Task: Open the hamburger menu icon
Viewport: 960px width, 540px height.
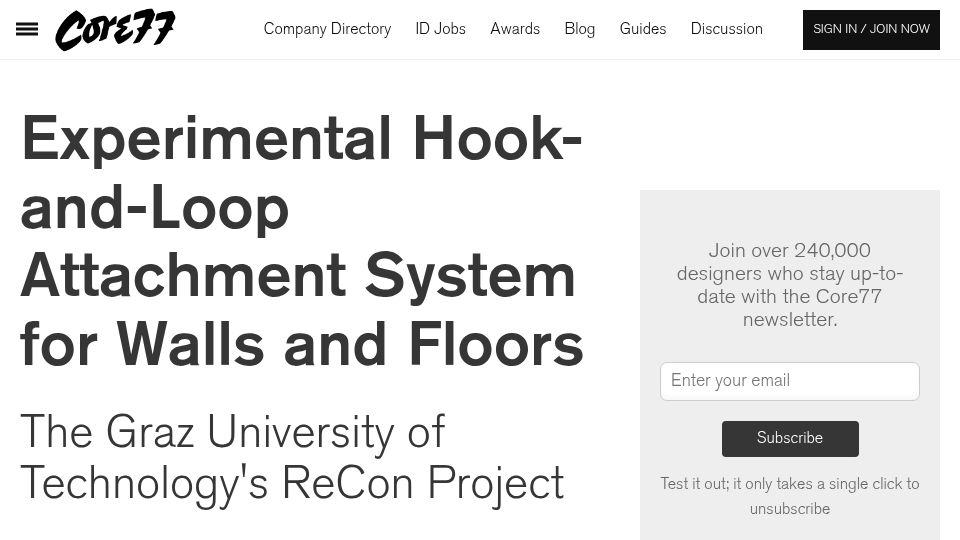Action: 27,29
